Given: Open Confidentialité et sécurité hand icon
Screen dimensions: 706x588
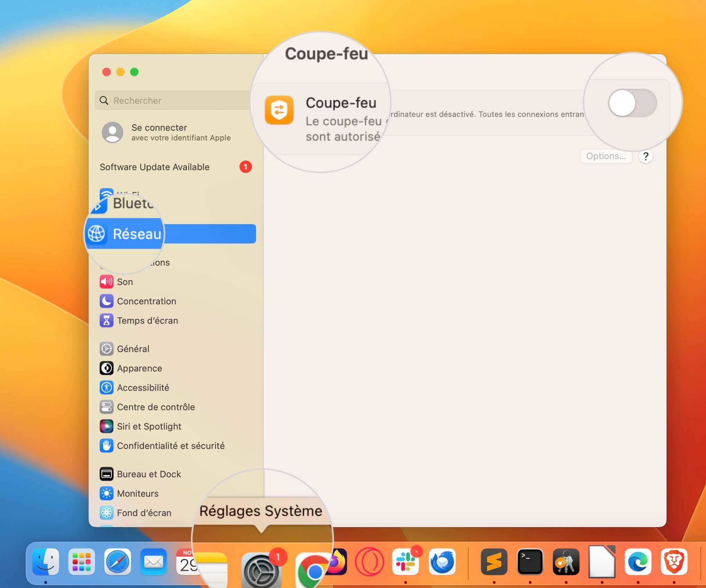Looking at the screenshot, I should coord(106,446).
